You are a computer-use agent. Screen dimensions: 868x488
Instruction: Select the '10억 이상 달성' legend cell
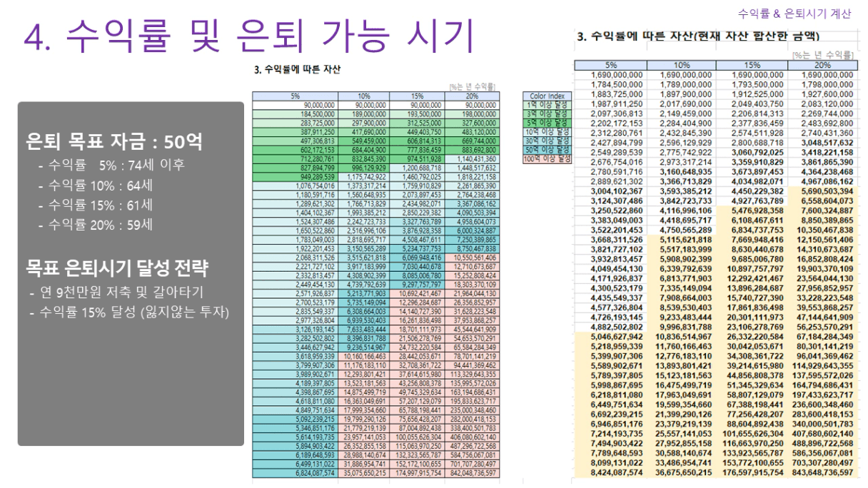click(548, 132)
